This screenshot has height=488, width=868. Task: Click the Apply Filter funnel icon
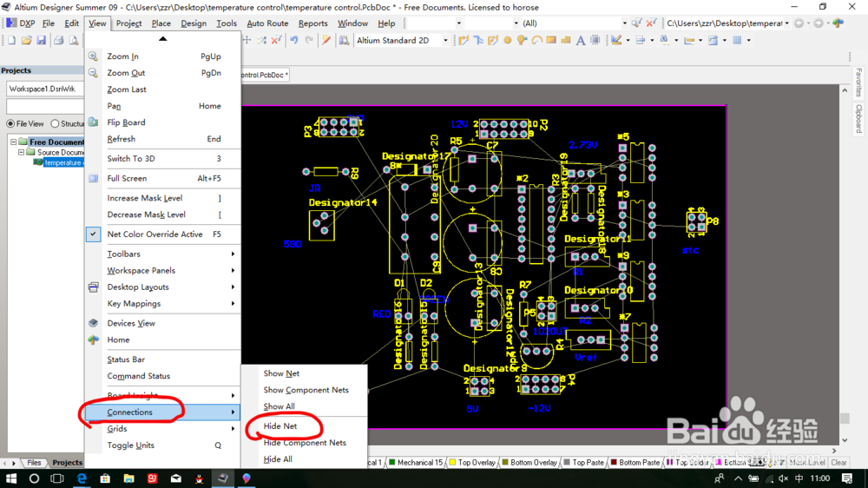click(636, 23)
